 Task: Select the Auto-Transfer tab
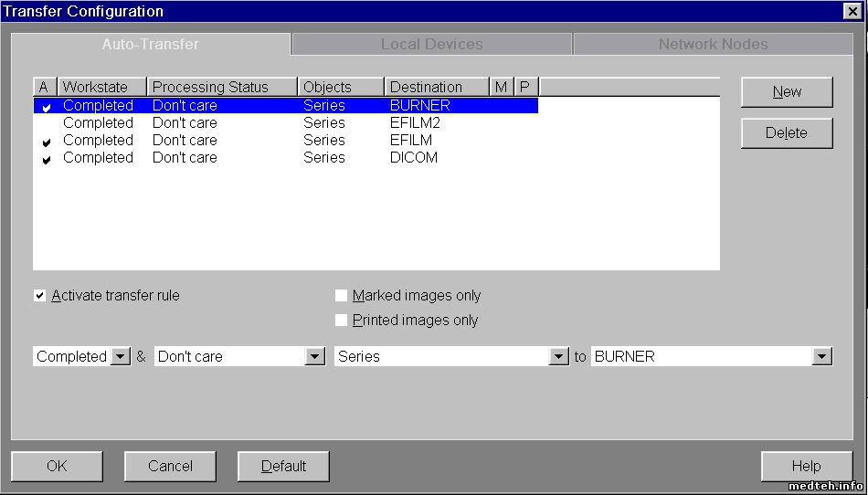pyautogui.click(x=151, y=44)
